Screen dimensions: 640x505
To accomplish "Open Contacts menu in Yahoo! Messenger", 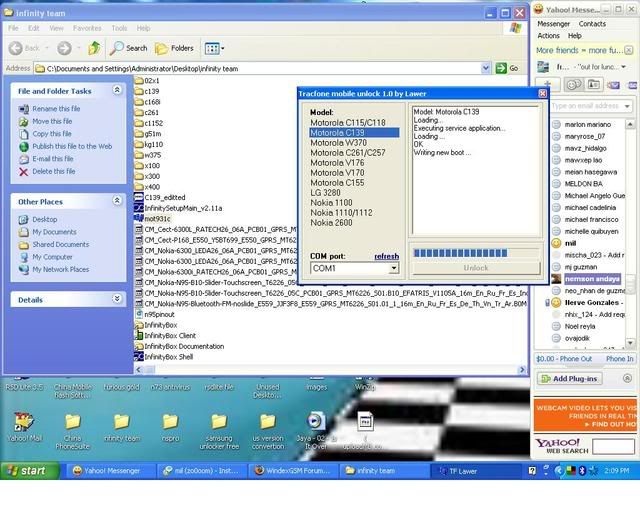I will 592,24.
